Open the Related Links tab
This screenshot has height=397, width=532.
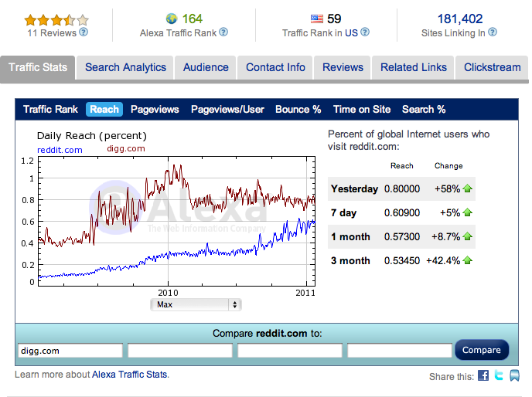(x=413, y=67)
